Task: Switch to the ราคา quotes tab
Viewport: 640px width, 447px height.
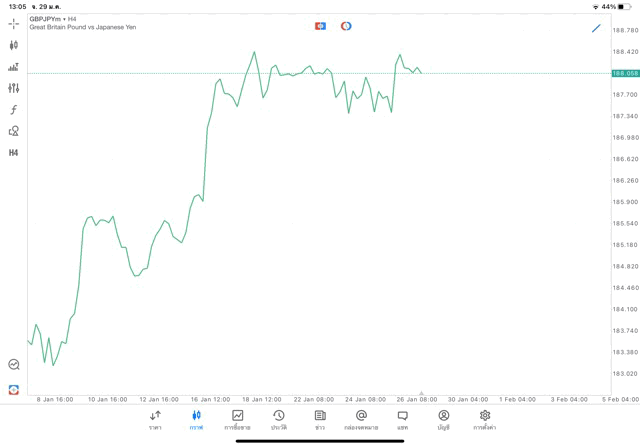Action: point(155,419)
